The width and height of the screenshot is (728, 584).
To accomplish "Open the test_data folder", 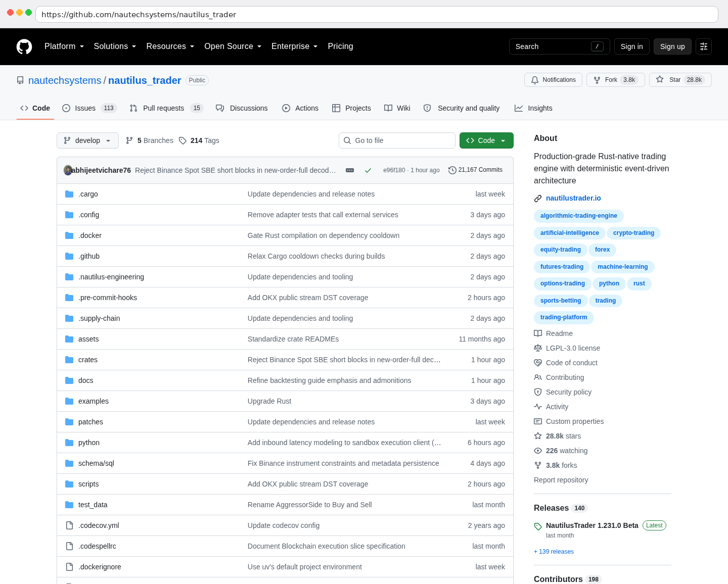I will (93, 505).
